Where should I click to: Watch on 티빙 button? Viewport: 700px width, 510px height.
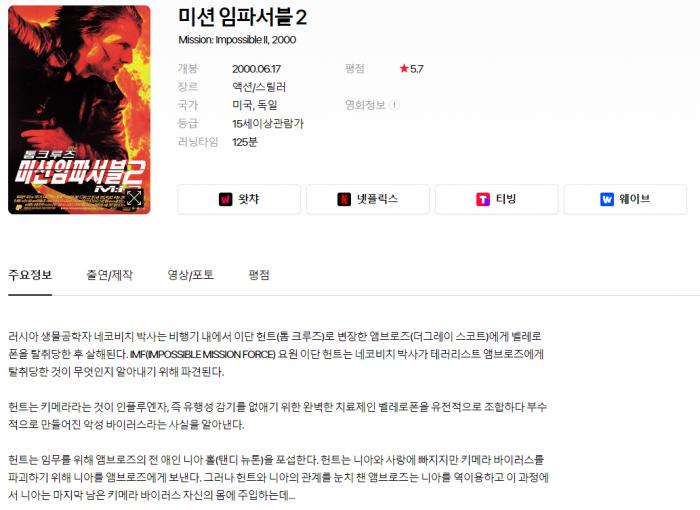[x=496, y=199]
